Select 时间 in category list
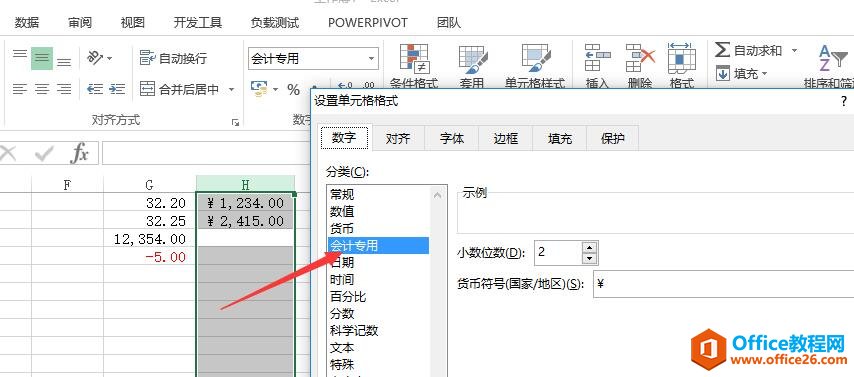This screenshot has height=377, width=854. (x=378, y=280)
